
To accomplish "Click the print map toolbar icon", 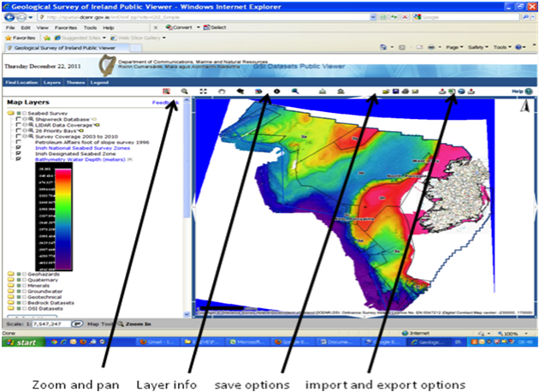I will click(x=405, y=91).
